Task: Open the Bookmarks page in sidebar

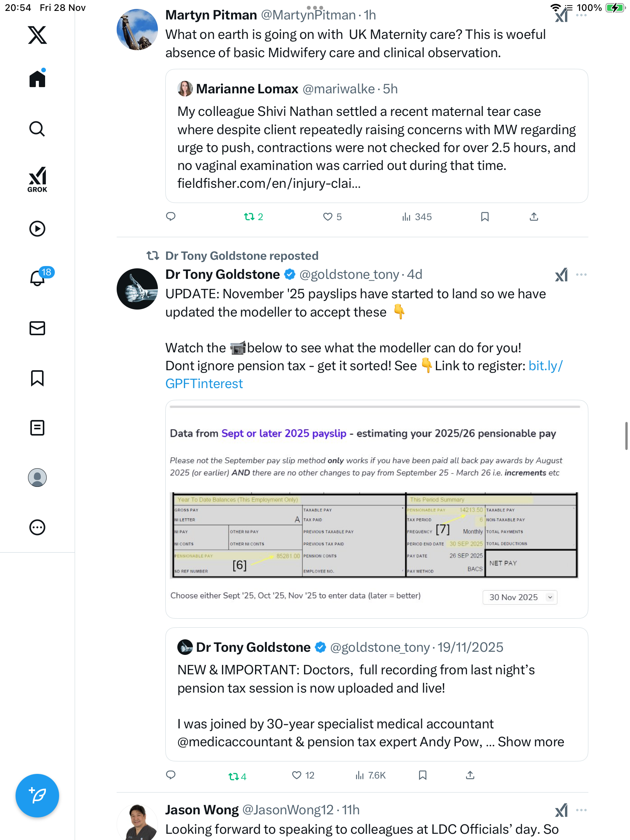Action: coord(37,378)
